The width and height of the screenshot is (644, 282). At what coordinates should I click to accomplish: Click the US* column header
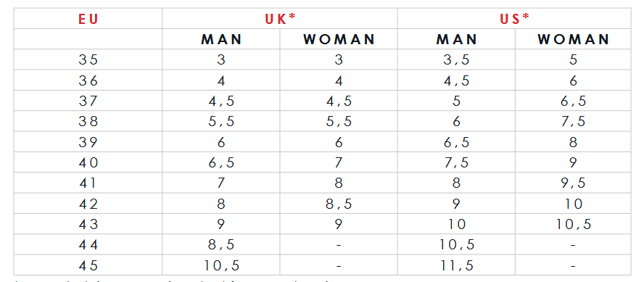[514, 18]
